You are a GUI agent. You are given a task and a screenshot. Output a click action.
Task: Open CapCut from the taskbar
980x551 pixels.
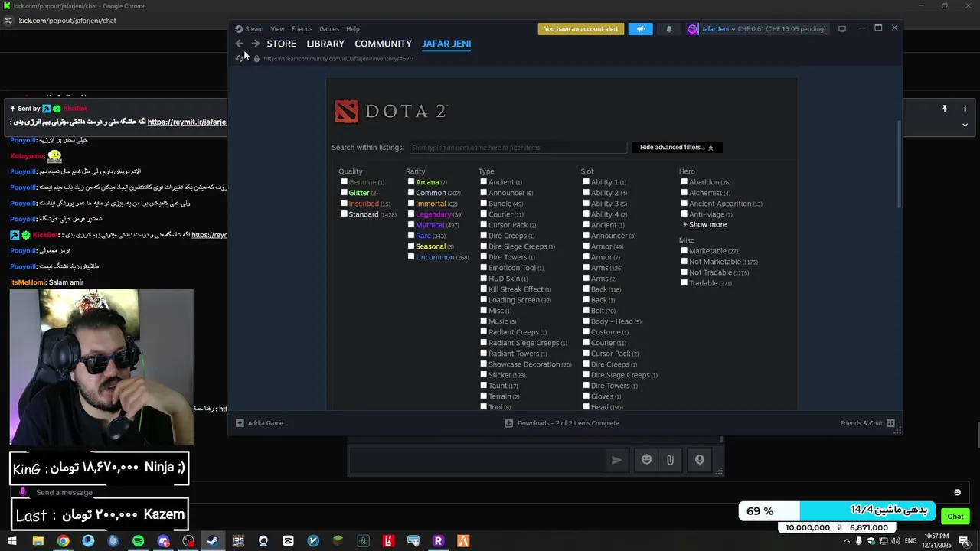[288, 541]
